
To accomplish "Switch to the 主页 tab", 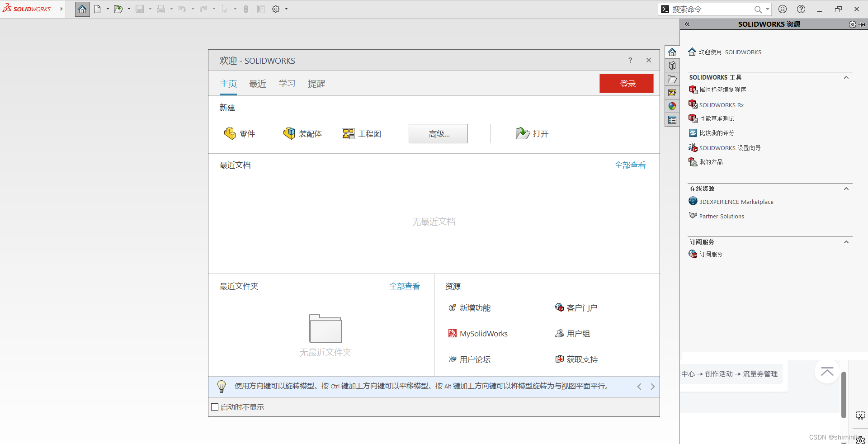I will [x=228, y=84].
